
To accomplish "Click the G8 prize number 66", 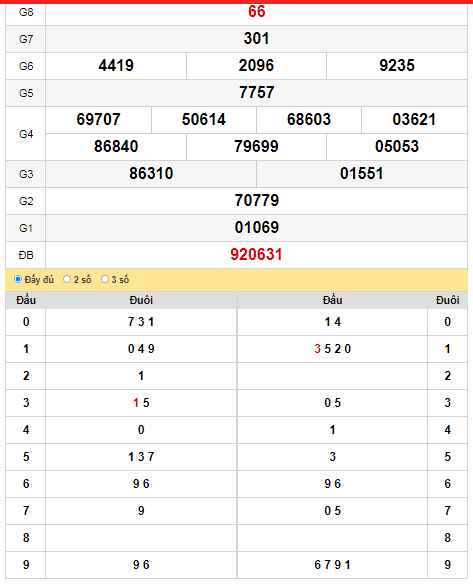I will coord(257,12).
